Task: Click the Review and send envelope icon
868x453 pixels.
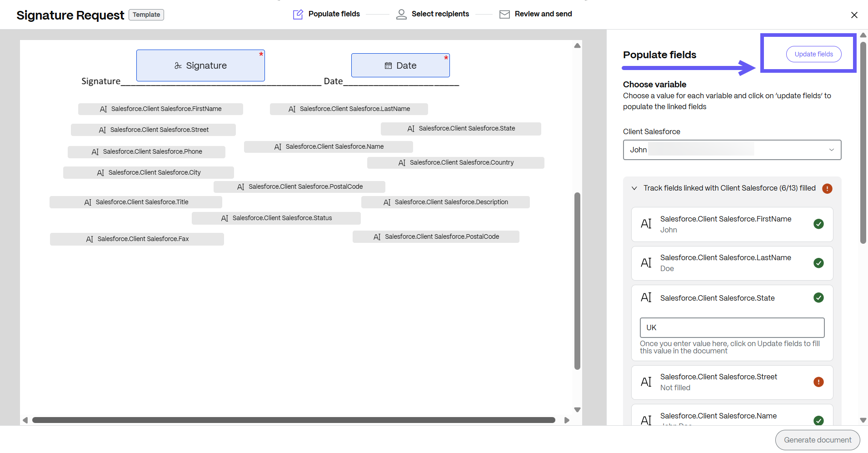Action: point(504,15)
